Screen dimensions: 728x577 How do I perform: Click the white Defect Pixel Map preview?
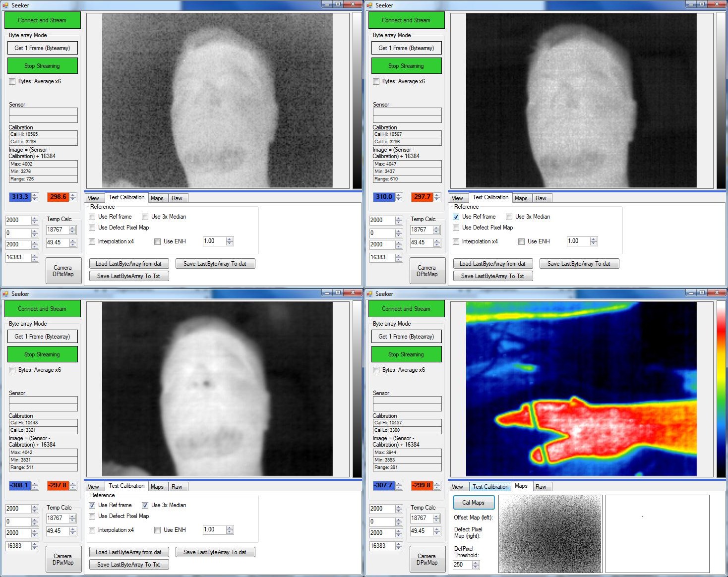point(657,533)
